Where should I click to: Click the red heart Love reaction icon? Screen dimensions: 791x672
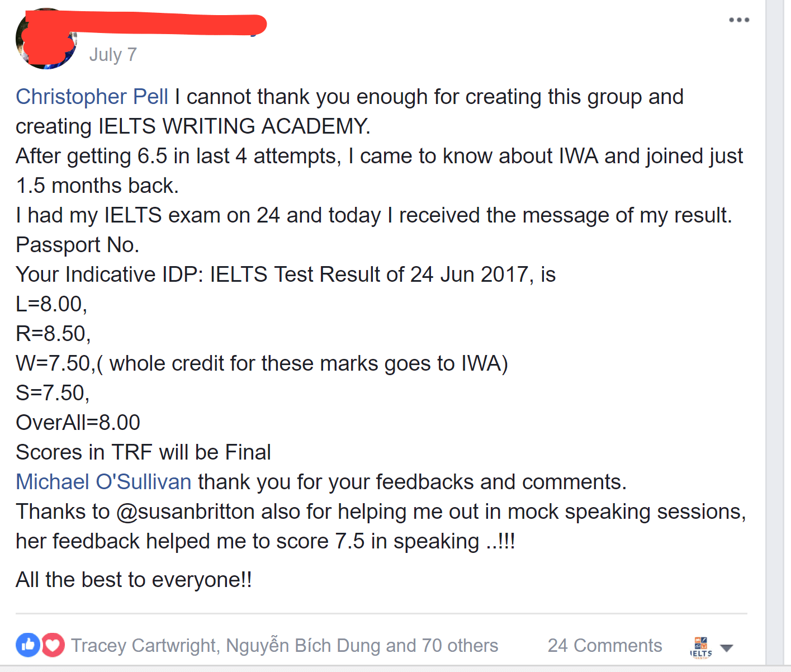pos(53,645)
